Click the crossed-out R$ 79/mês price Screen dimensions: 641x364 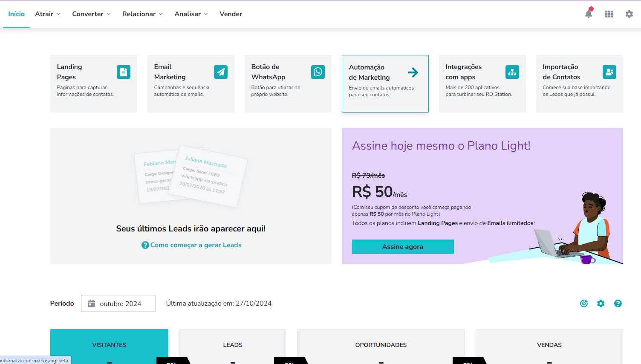tap(369, 176)
